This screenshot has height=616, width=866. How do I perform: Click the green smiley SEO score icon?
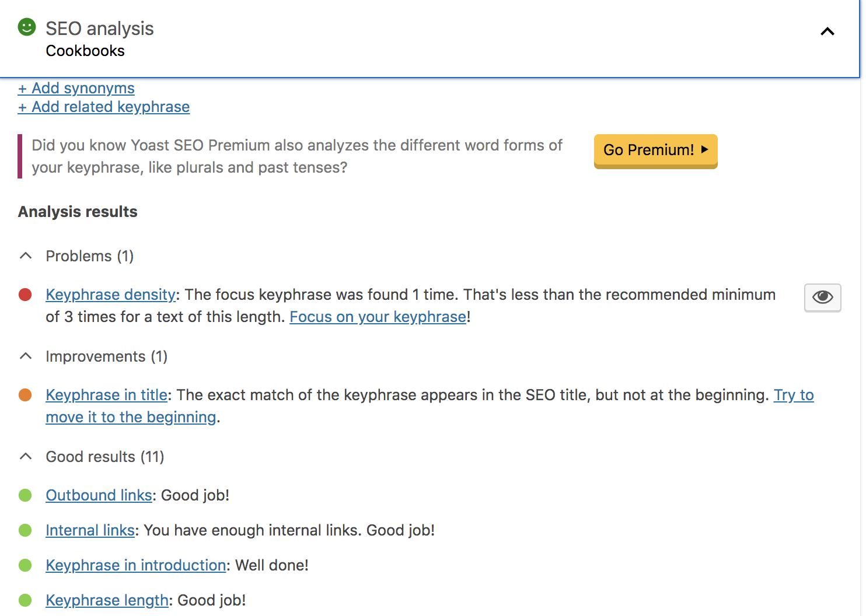pyautogui.click(x=27, y=27)
